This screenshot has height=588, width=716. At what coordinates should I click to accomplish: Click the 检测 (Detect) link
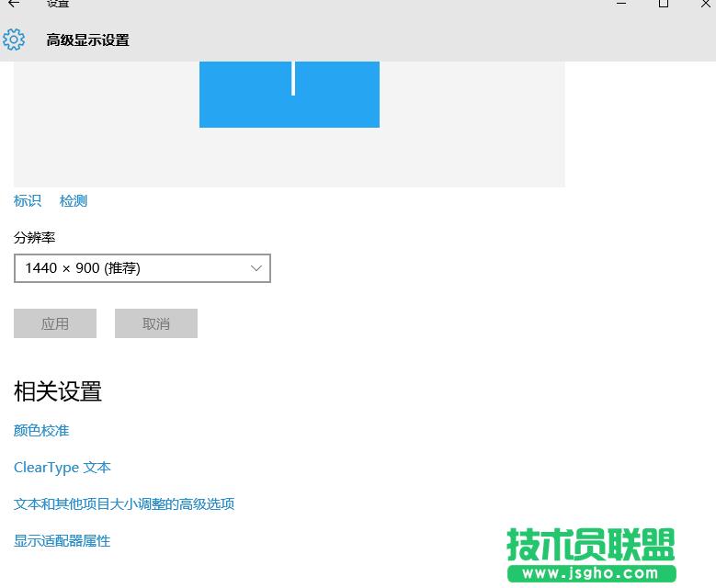click(74, 201)
